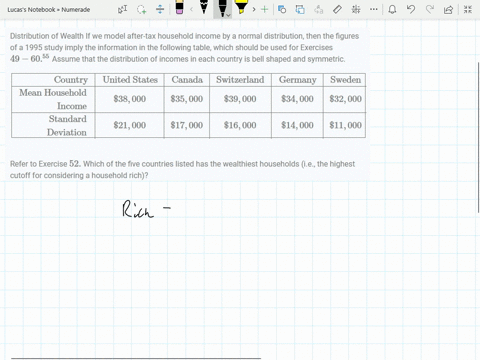The image size is (480, 360).
Task: Pick the Eraser tool
Action: click(x=179, y=7)
